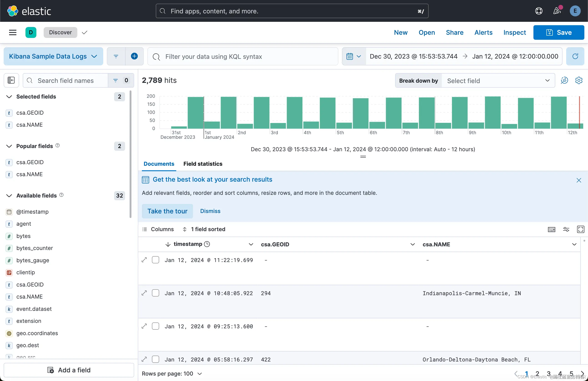Screen dimensions: 588x381
Task: Open Kibana Sample Data Logs data view dropdown
Action: click(x=53, y=56)
